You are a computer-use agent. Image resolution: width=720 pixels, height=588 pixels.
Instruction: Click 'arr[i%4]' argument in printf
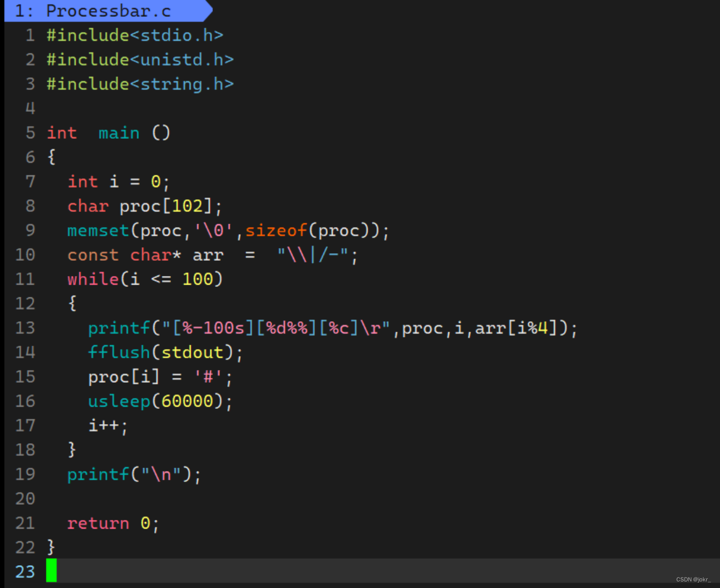click(x=516, y=328)
